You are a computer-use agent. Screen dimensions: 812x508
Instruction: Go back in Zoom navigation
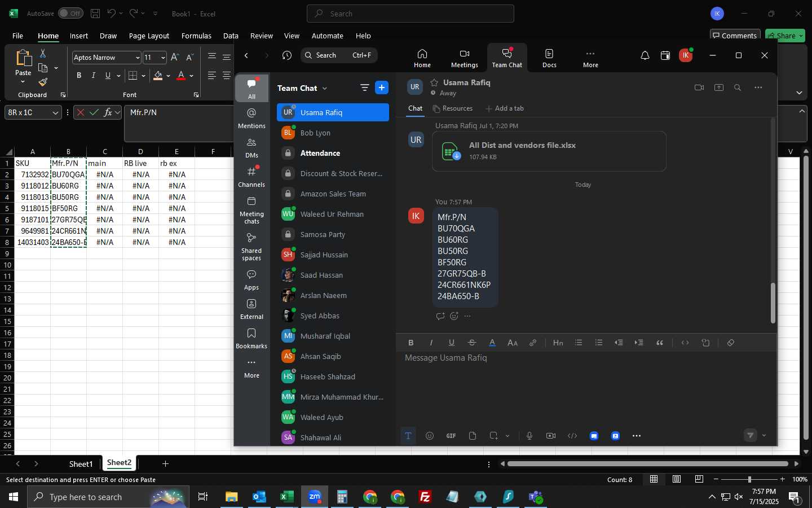(x=246, y=55)
